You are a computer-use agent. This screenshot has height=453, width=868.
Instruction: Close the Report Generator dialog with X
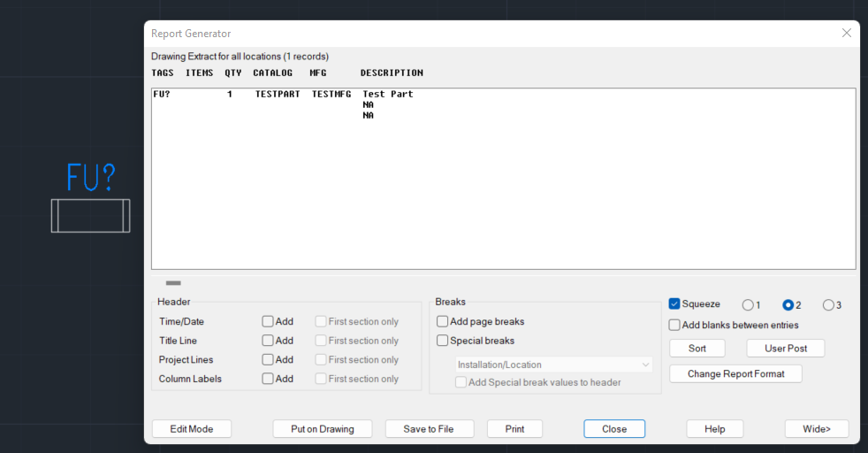[847, 34]
